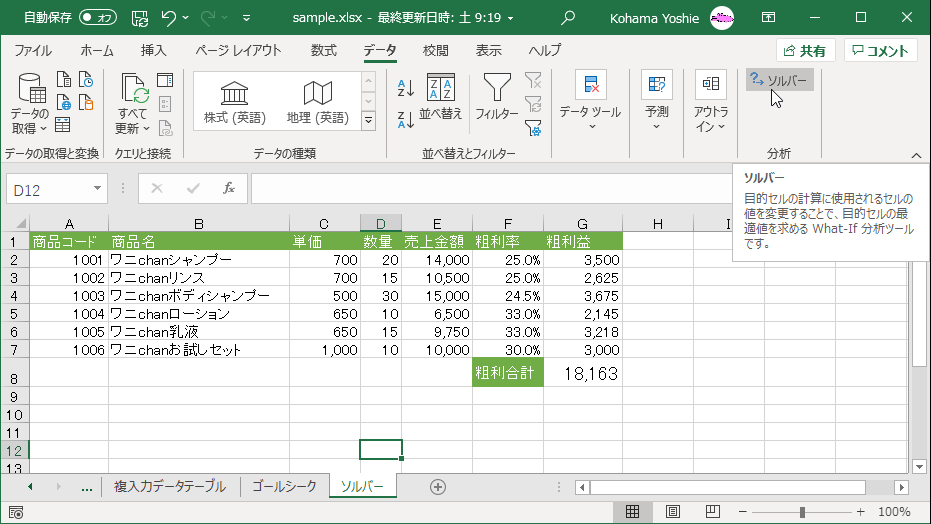Expand the data types gallery More arrow
Image resolution: width=931 pixels, height=524 pixels.
coord(369,121)
